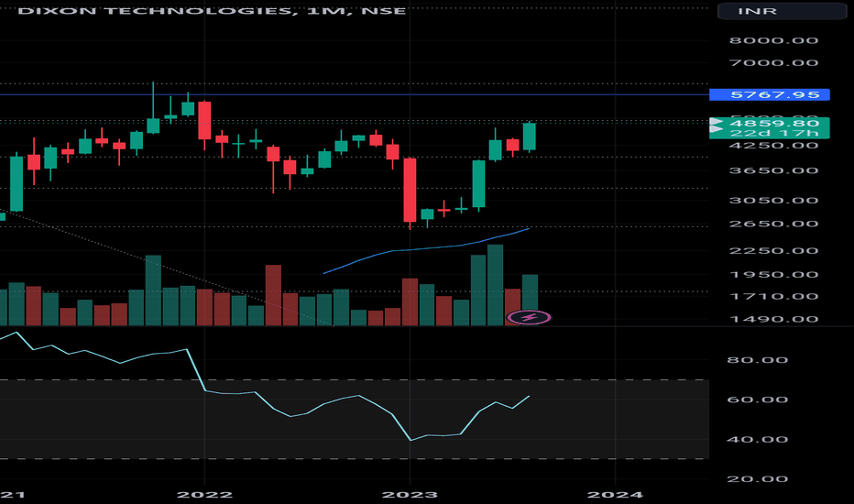The height and width of the screenshot is (504, 854).
Task: Click the 2250.00 price axis label
Action: [773, 251]
